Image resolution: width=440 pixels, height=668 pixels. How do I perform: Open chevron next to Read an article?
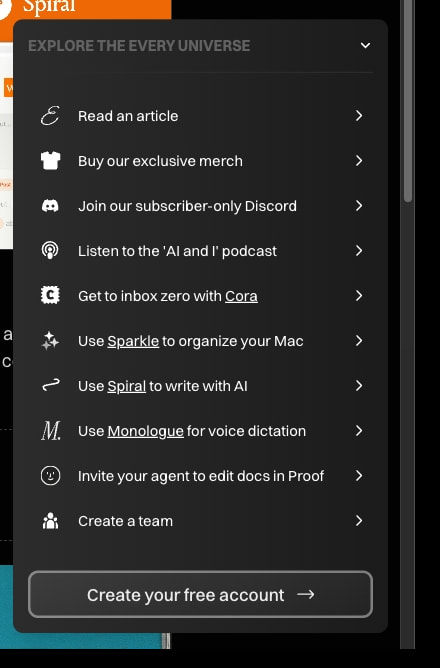pos(359,116)
